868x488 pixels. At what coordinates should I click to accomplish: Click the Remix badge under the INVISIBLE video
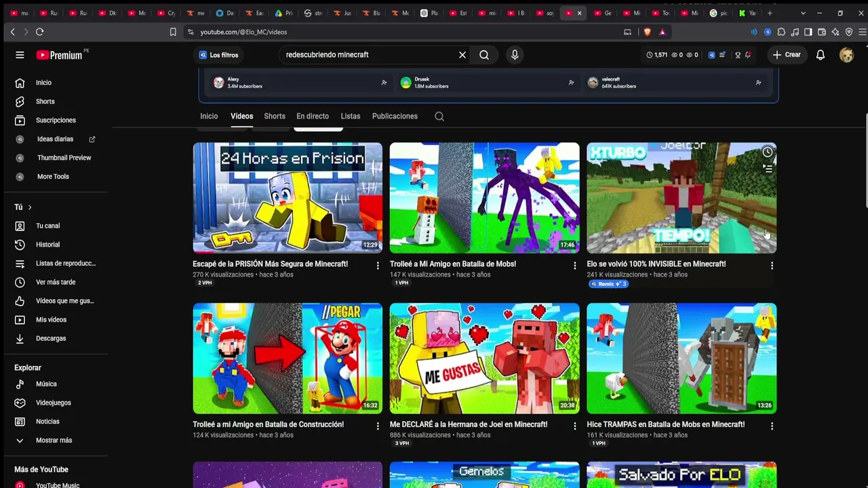[x=609, y=284]
